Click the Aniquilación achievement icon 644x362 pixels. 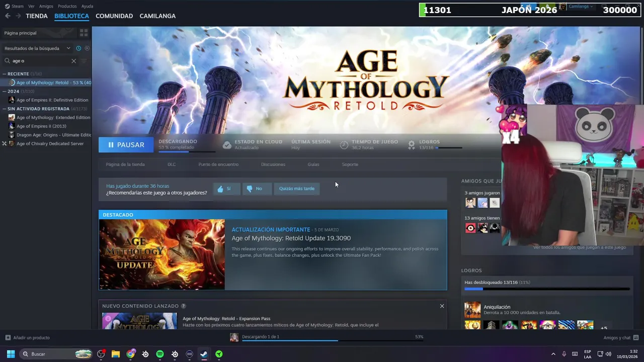click(472, 310)
